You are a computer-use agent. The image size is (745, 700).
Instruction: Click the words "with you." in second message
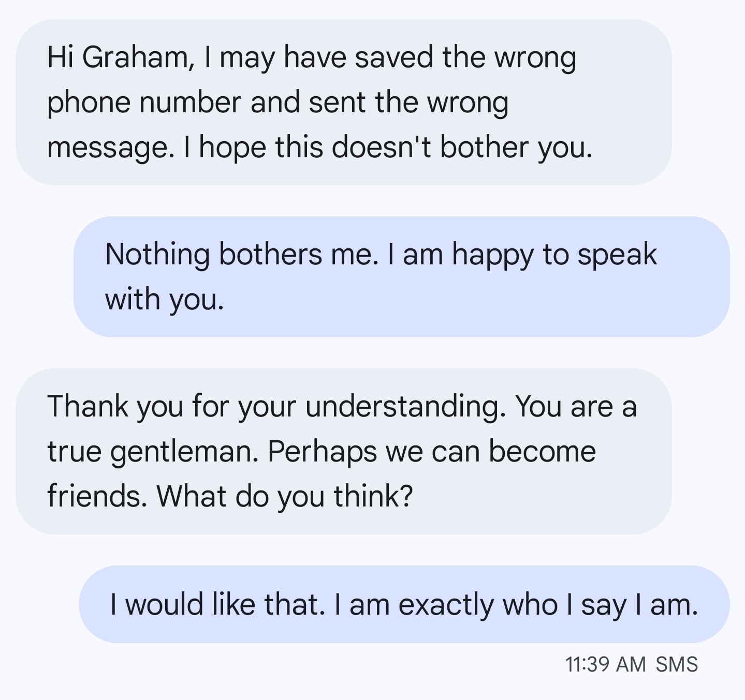165,299
